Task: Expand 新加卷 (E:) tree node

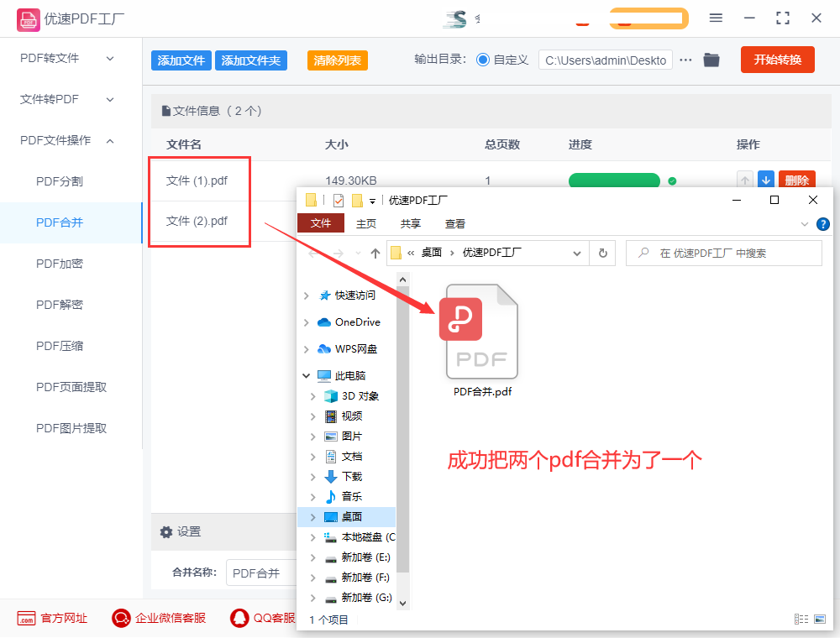Action: (x=312, y=557)
